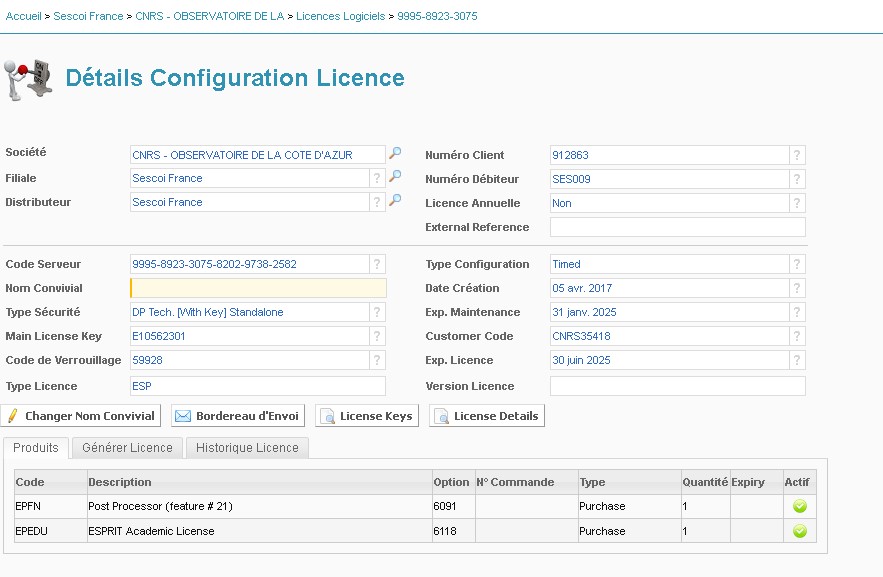The width and height of the screenshot is (883, 577).
Task: Click option value 6091
Action: click(445, 507)
